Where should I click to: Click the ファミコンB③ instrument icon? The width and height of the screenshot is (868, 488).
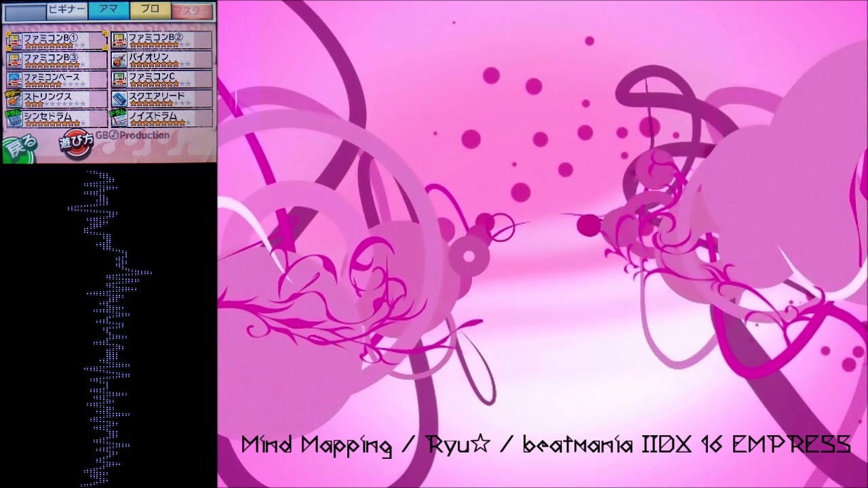coord(14,60)
